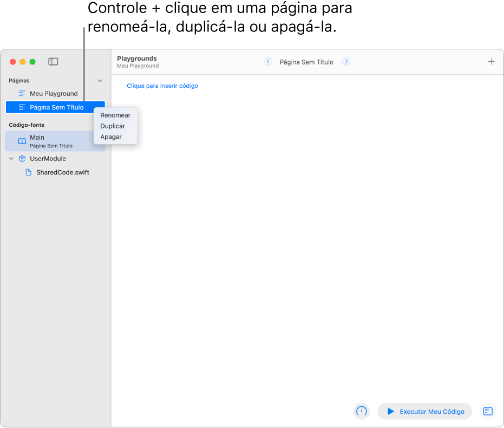Open the execution speed gauge icon
504x428 pixels.
(x=362, y=411)
